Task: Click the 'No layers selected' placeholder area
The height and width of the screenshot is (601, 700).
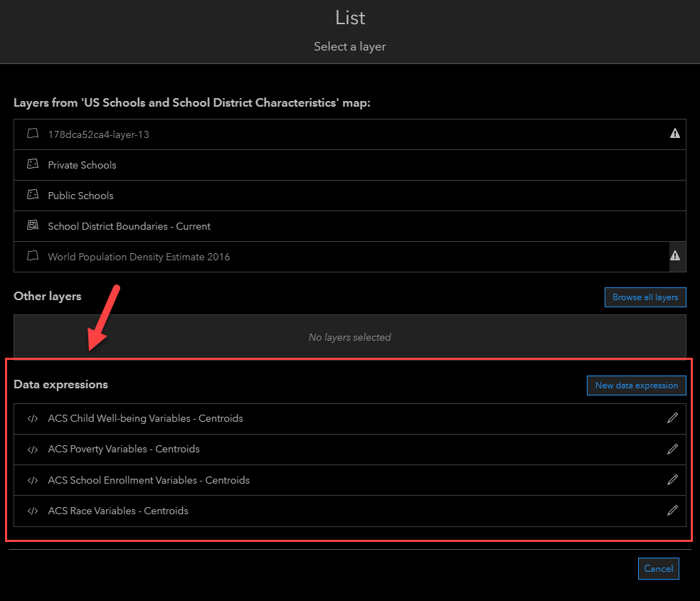Action: pos(349,337)
